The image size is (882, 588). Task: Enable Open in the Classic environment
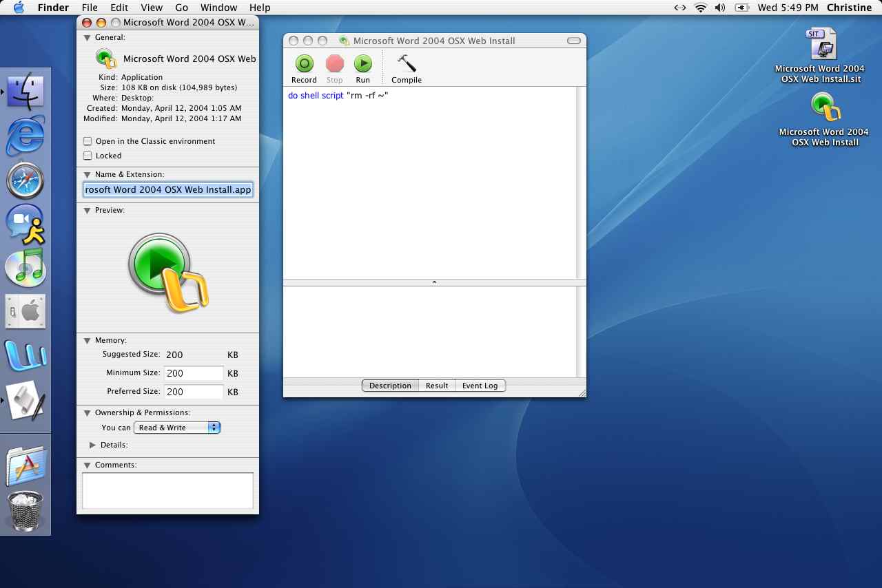click(88, 141)
